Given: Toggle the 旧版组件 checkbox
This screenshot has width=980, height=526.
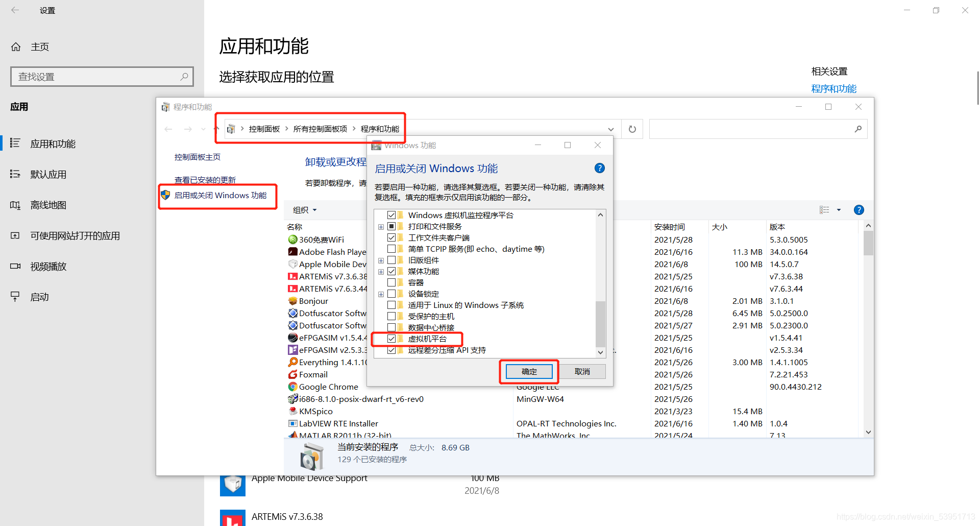Looking at the screenshot, I should (391, 260).
